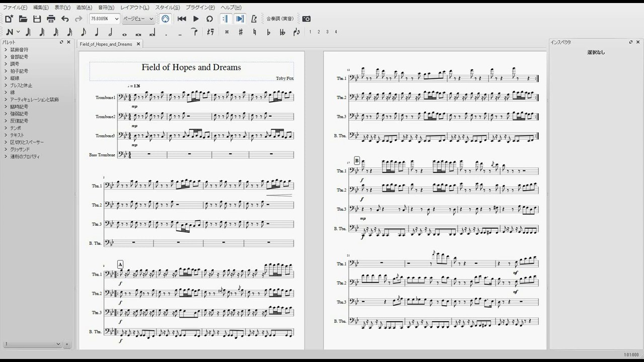Open the ヘルプ(H) menu
Screen dimensions: 644x362
coord(231,8)
